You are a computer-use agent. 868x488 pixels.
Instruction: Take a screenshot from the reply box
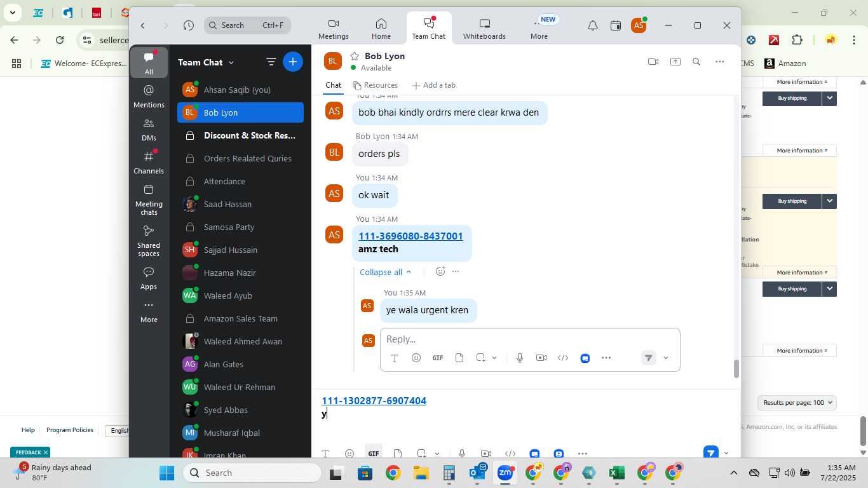(x=481, y=358)
